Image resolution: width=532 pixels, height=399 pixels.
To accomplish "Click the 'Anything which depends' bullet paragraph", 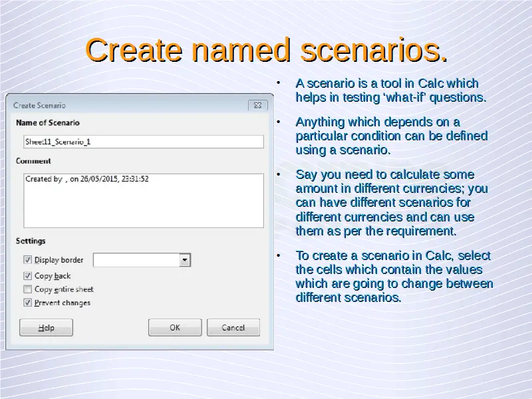I will 390,136.
